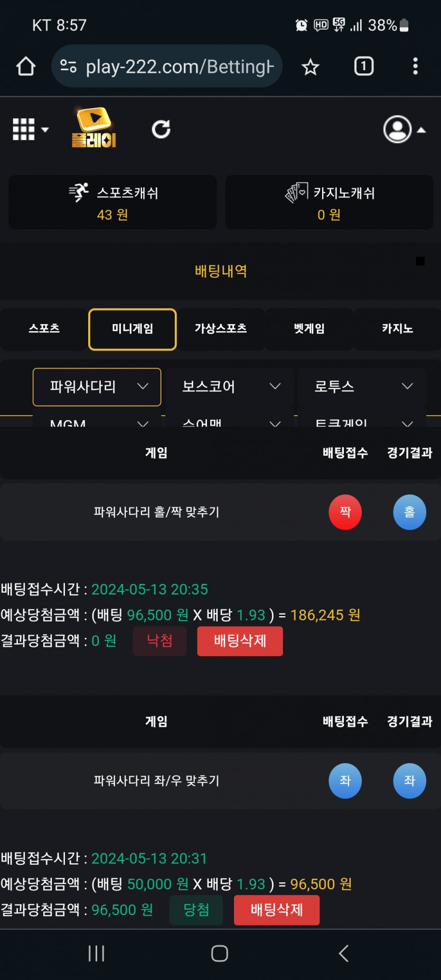Viewport: 441px width, 980px height.
Task: Expand the 로투스 dropdown
Action: point(362,387)
